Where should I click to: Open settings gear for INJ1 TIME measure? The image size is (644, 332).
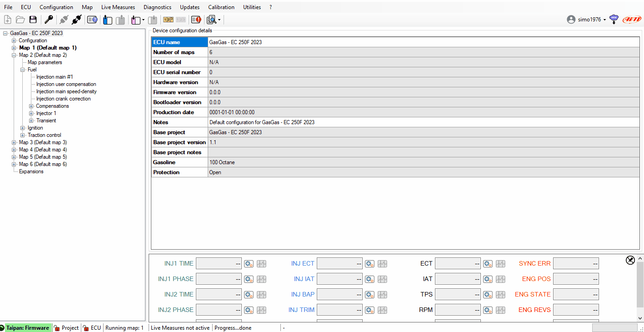(249, 264)
